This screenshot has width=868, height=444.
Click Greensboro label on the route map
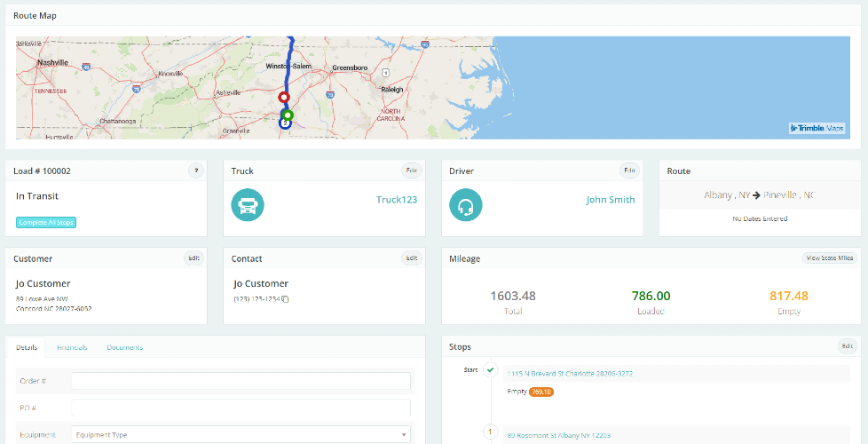(350, 68)
